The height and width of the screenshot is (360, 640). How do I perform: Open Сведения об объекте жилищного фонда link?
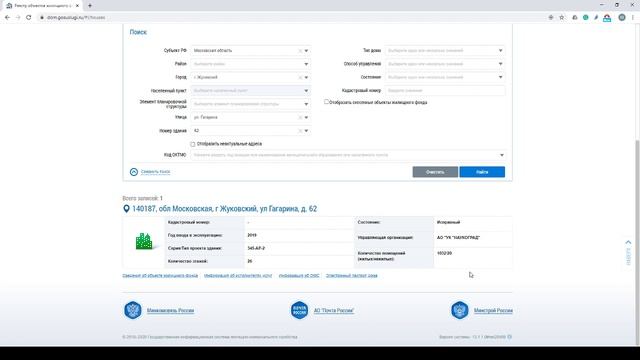[x=160, y=276]
